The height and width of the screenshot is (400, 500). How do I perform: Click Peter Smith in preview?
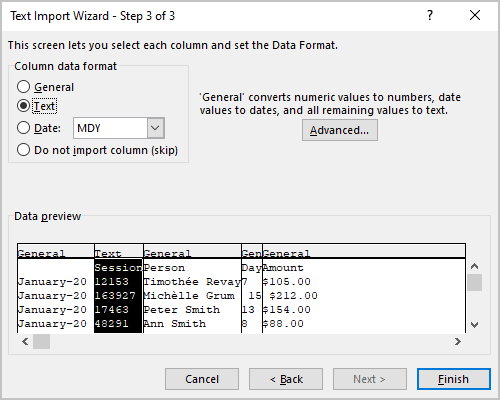(182, 310)
